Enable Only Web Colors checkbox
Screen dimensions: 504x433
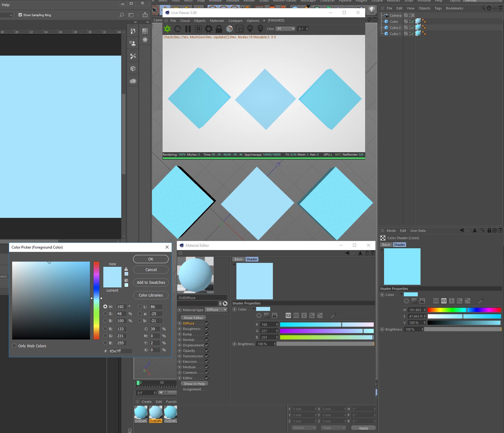click(14, 346)
